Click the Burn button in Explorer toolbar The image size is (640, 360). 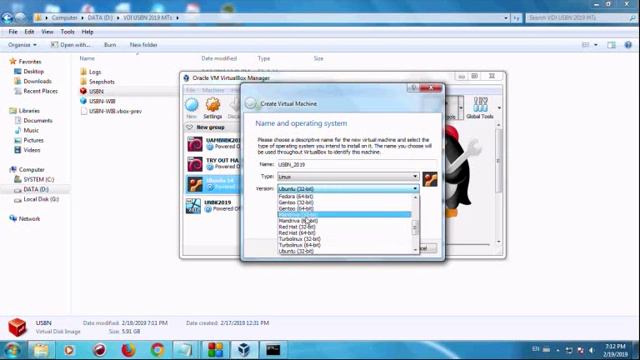tap(110, 45)
